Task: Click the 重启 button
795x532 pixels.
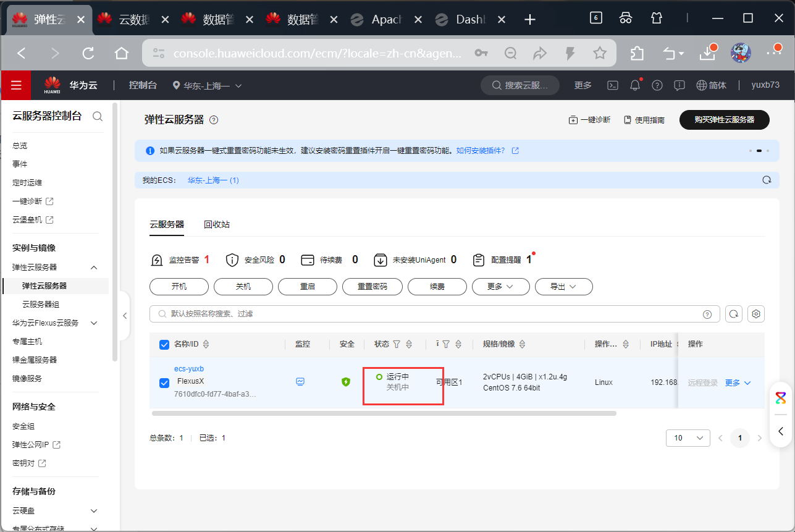Action: coord(308,287)
